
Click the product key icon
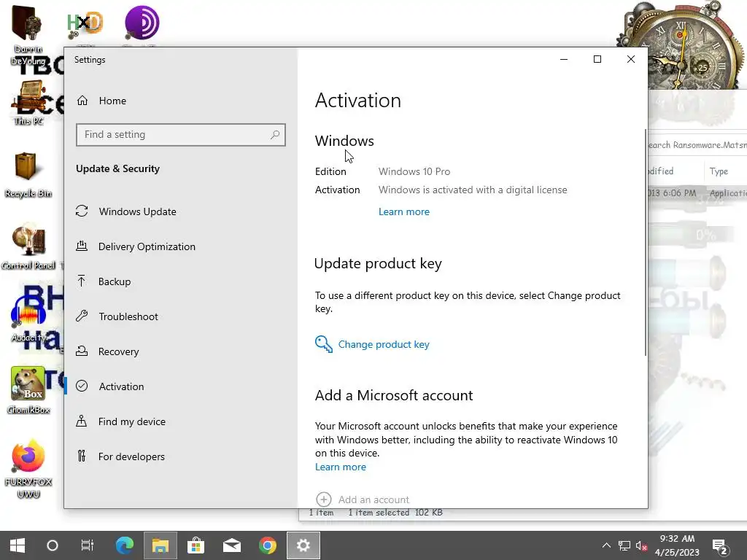323,344
